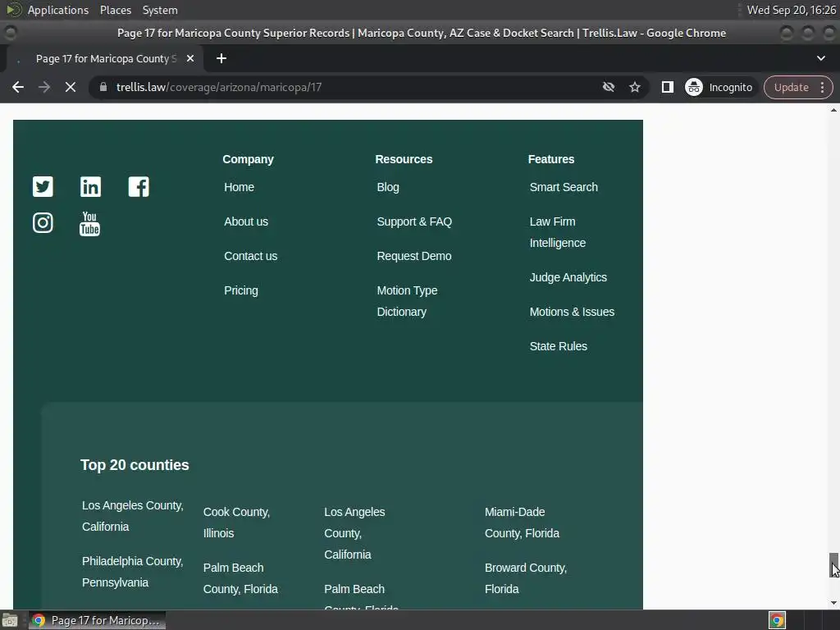Open Broward County, Florida link
This screenshot has width=840, height=630.
[526, 578]
